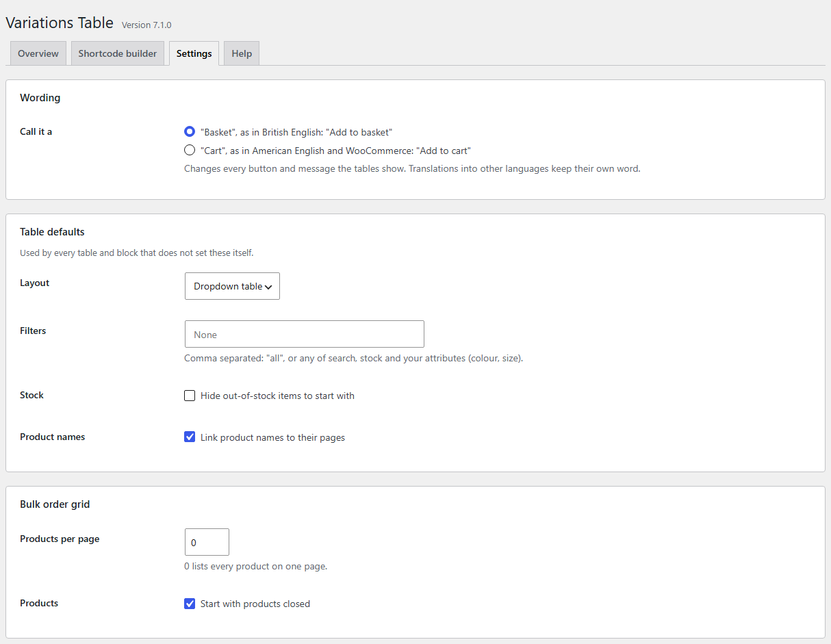831x644 pixels.
Task: Enable Hide out-of-stock items to start with
Action: point(190,396)
